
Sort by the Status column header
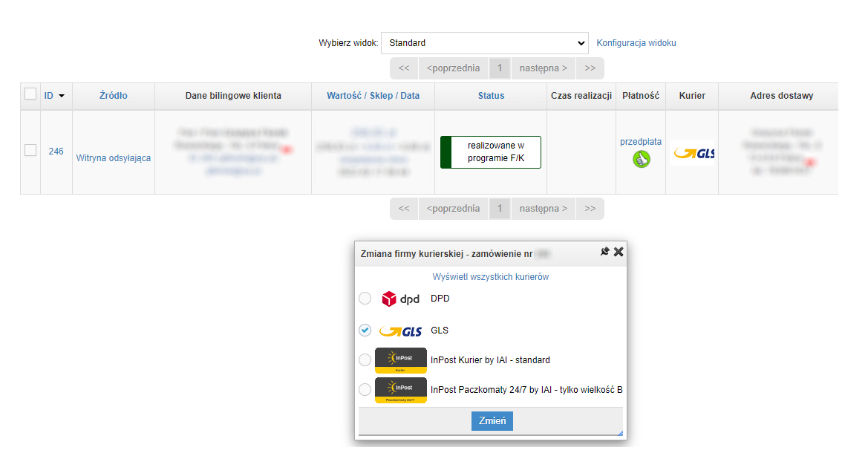(491, 96)
